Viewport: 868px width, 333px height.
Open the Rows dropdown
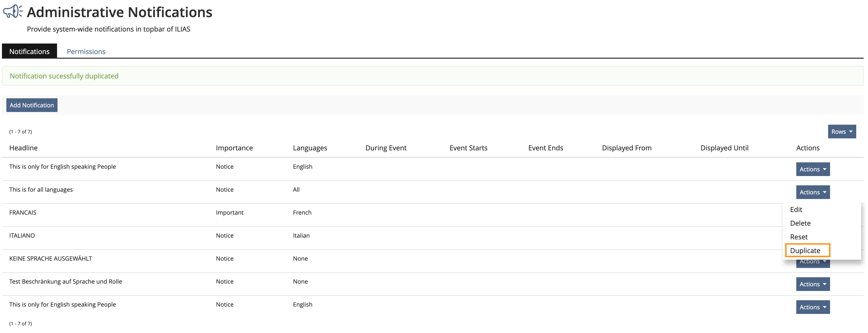click(841, 132)
